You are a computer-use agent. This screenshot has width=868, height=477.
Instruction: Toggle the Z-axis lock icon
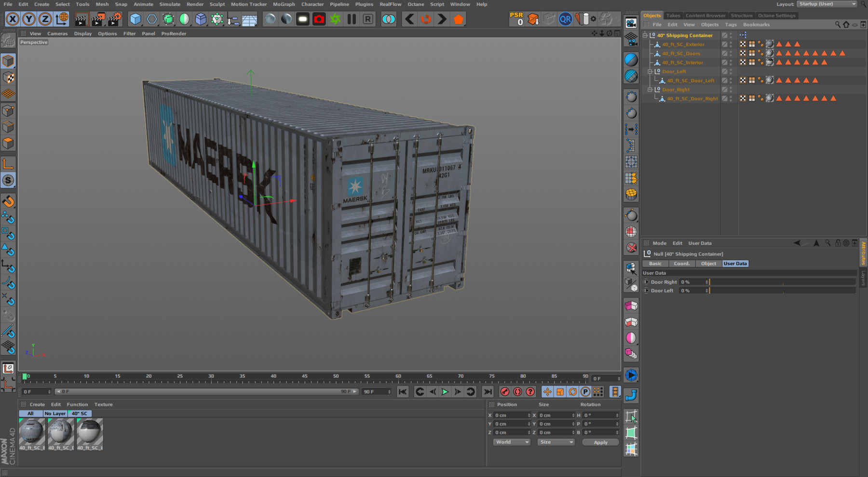[x=45, y=19]
